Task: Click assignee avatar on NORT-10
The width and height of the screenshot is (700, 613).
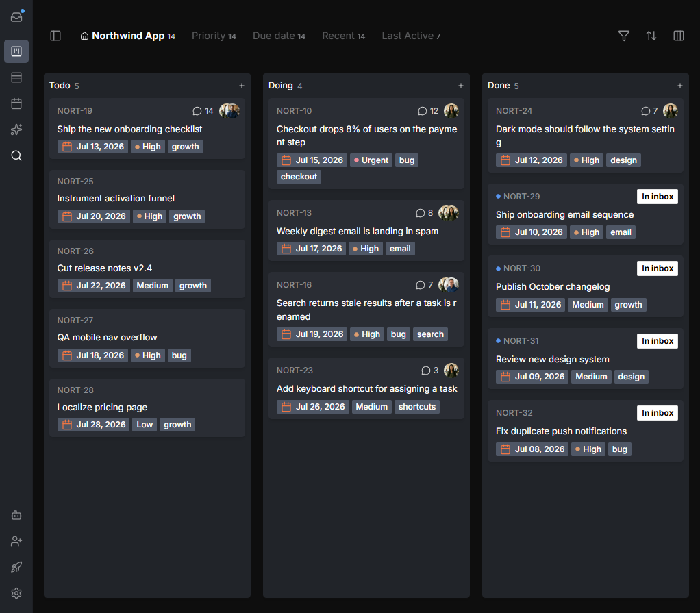Action: click(451, 111)
